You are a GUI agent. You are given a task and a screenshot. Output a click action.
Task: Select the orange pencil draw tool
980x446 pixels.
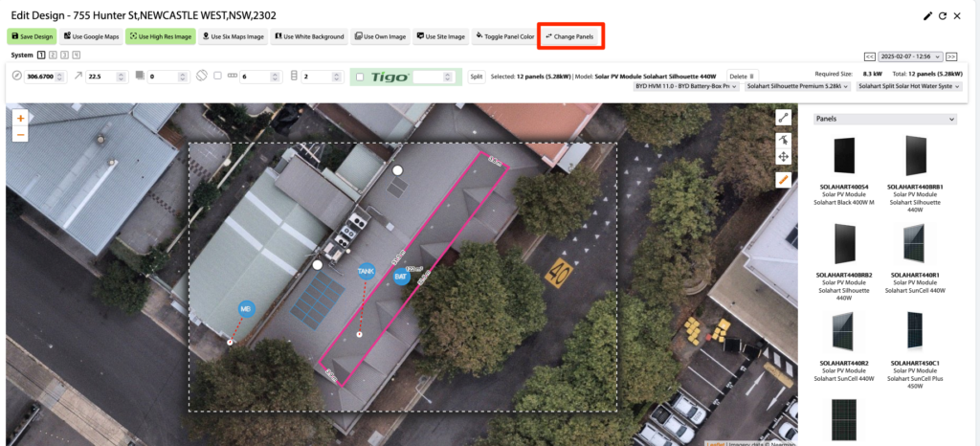[784, 180]
